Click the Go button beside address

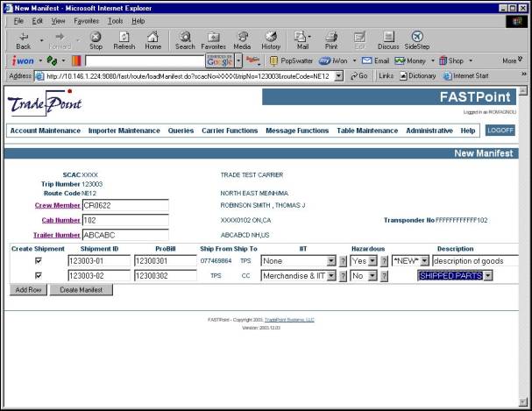click(359, 76)
